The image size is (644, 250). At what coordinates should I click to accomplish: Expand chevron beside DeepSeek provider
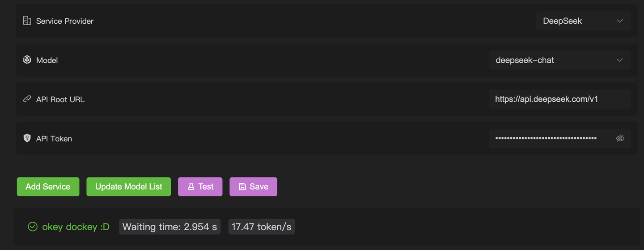pos(619,21)
